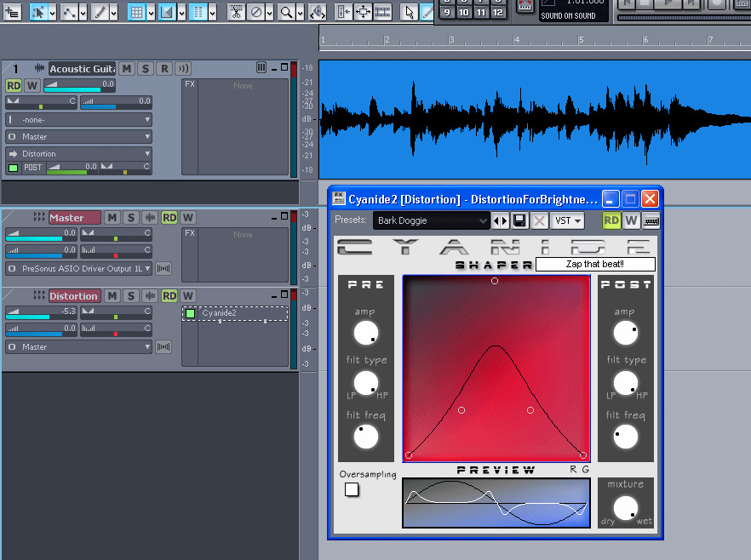Open the VST dropdown menu
751x560 pixels.
coord(568,221)
